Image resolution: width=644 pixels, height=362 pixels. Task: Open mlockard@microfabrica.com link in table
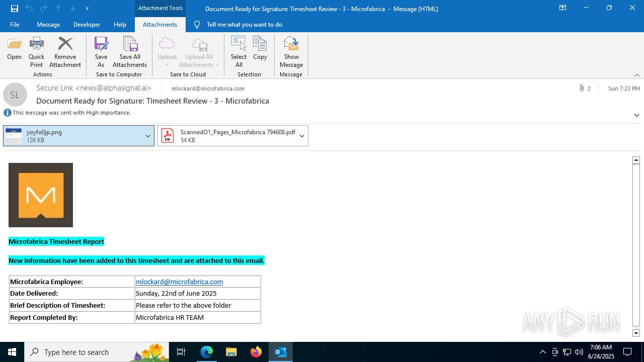pyautogui.click(x=179, y=282)
